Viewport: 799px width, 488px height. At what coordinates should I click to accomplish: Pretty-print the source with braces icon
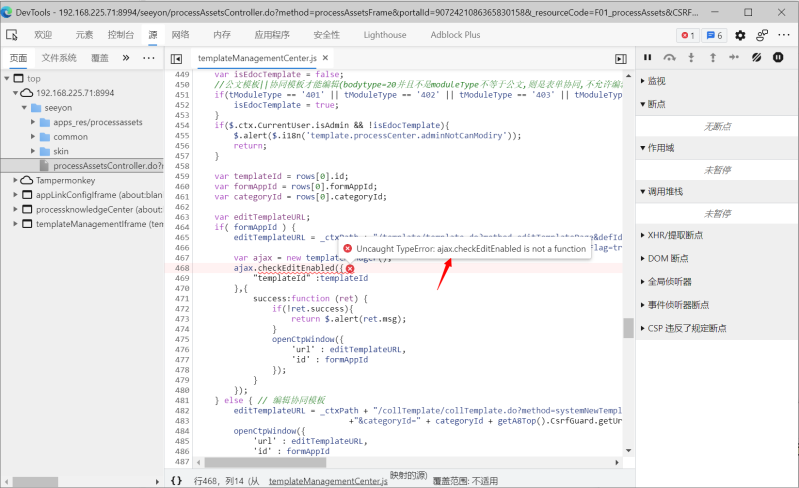tap(176, 481)
